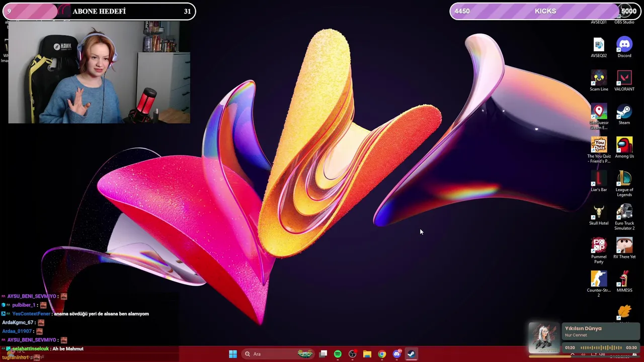The width and height of the screenshot is (644, 362).
Task: Click chat username ArdaKgmc_67
Action: tap(18, 322)
